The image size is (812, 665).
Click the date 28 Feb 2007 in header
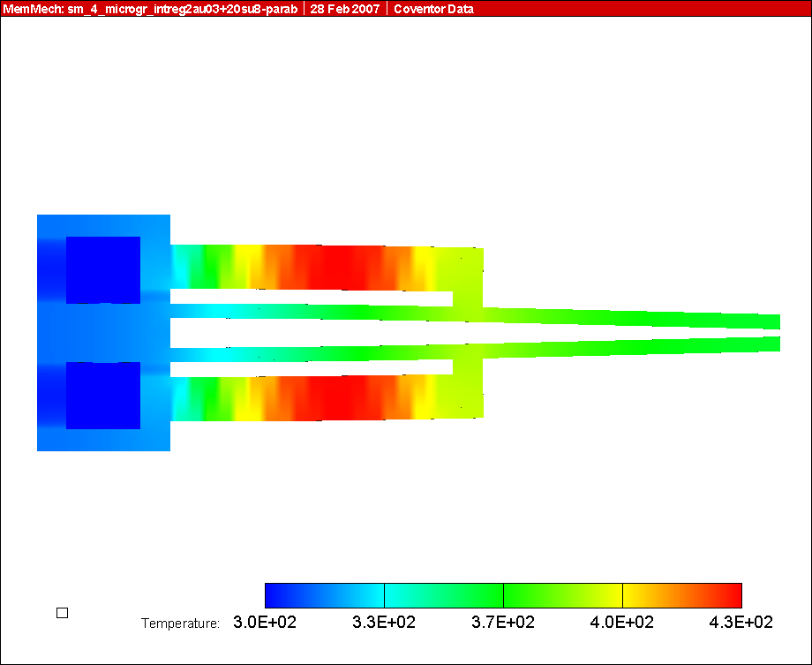pyautogui.click(x=345, y=9)
